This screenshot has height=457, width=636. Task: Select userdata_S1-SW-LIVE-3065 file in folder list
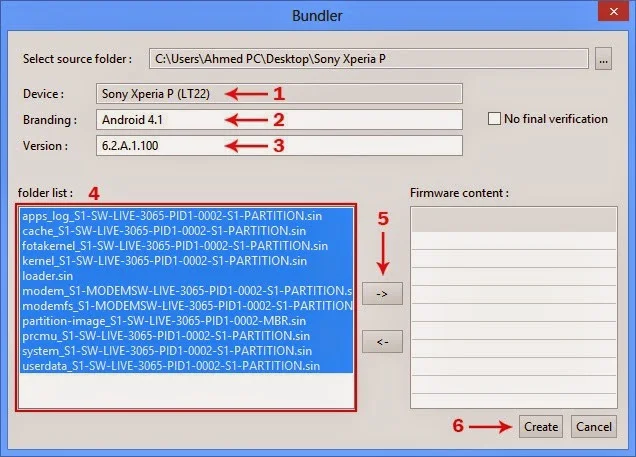click(x=187, y=366)
